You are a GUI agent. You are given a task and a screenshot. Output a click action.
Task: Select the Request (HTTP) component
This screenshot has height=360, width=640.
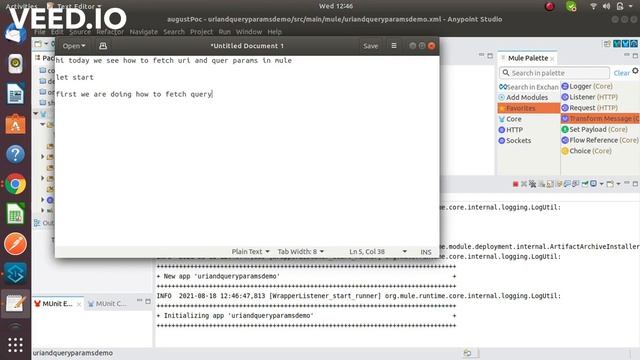589,108
